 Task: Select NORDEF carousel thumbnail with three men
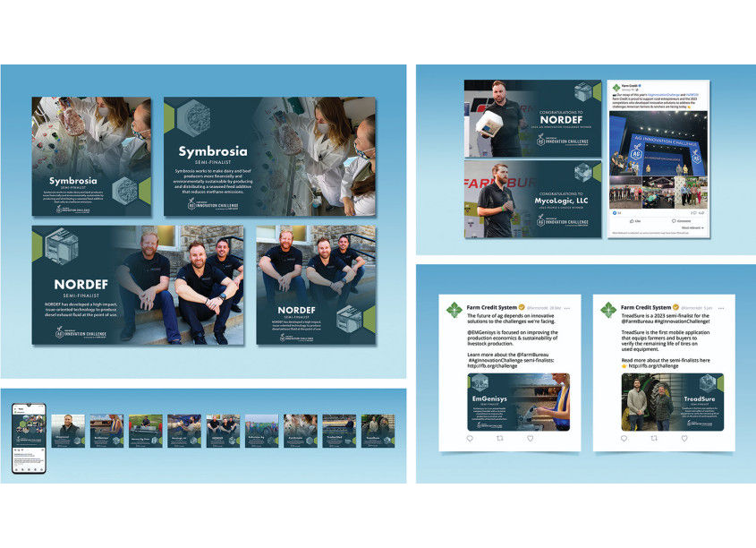(x=224, y=431)
